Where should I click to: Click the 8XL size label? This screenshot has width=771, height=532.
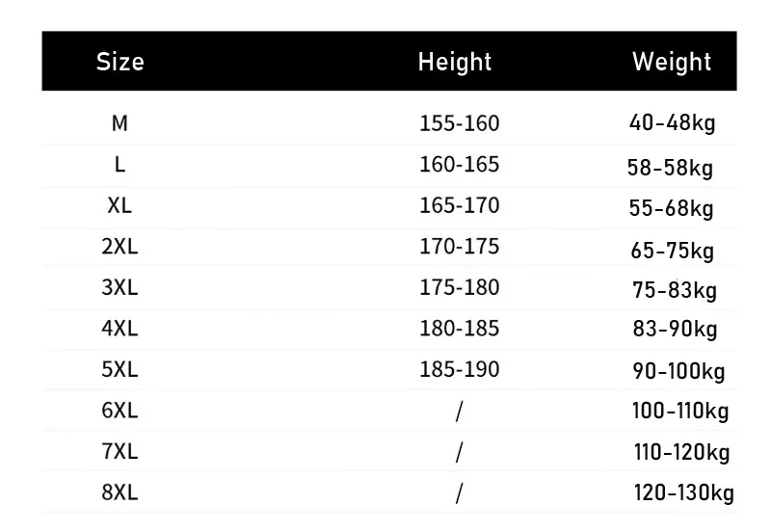120,492
